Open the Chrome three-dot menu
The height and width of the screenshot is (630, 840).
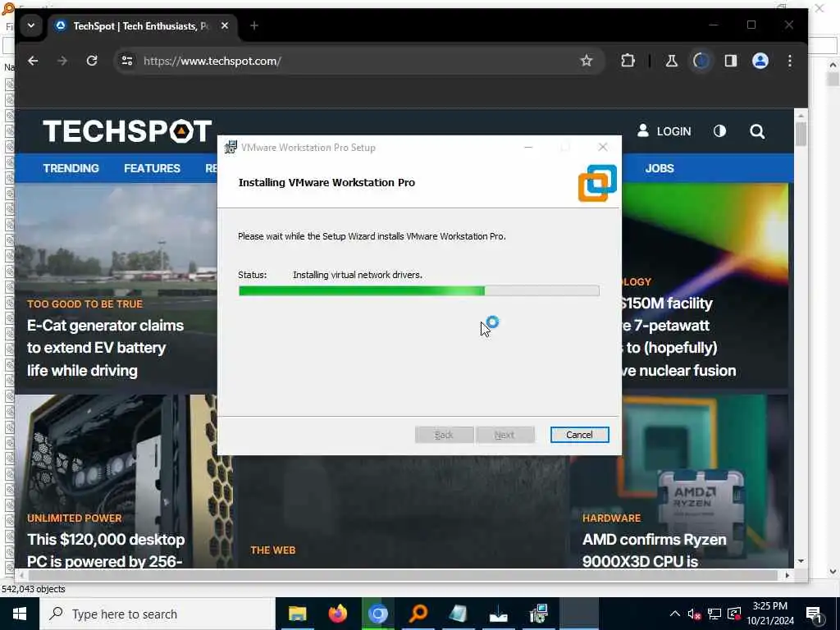790,61
